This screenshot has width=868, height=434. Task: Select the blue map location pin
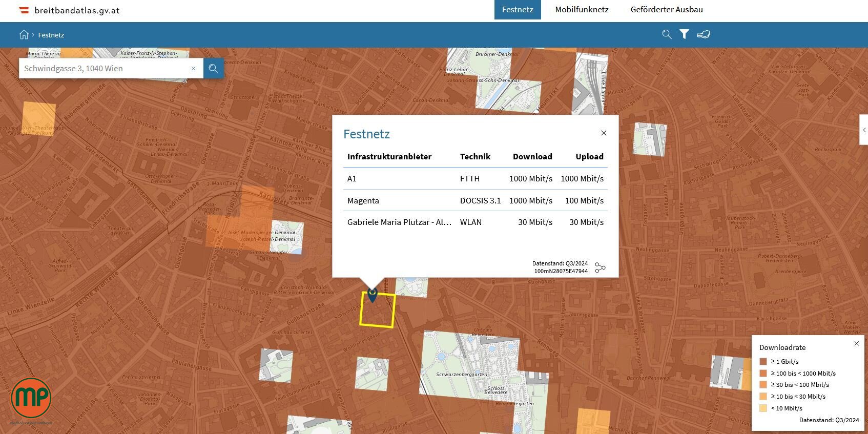373,295
